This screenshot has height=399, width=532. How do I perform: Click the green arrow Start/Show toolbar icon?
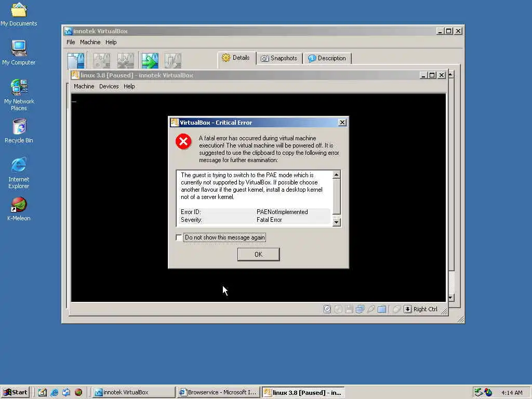[x=150, y=61]
